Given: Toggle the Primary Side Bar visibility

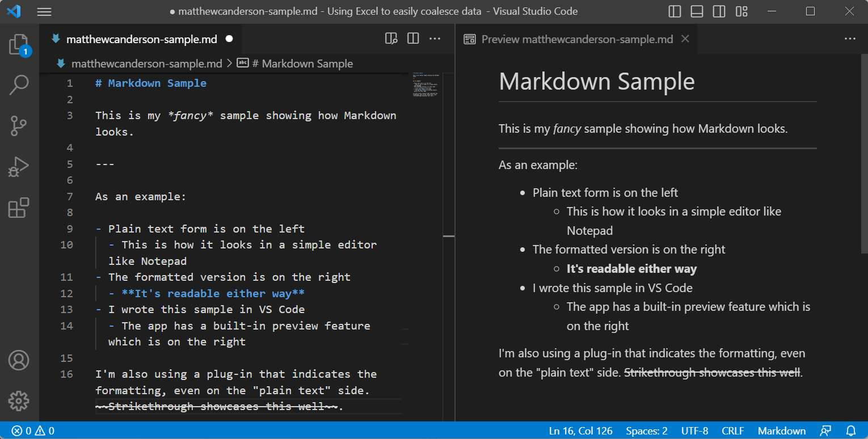Looking at the screenshot, I should (x=675, y=11).
